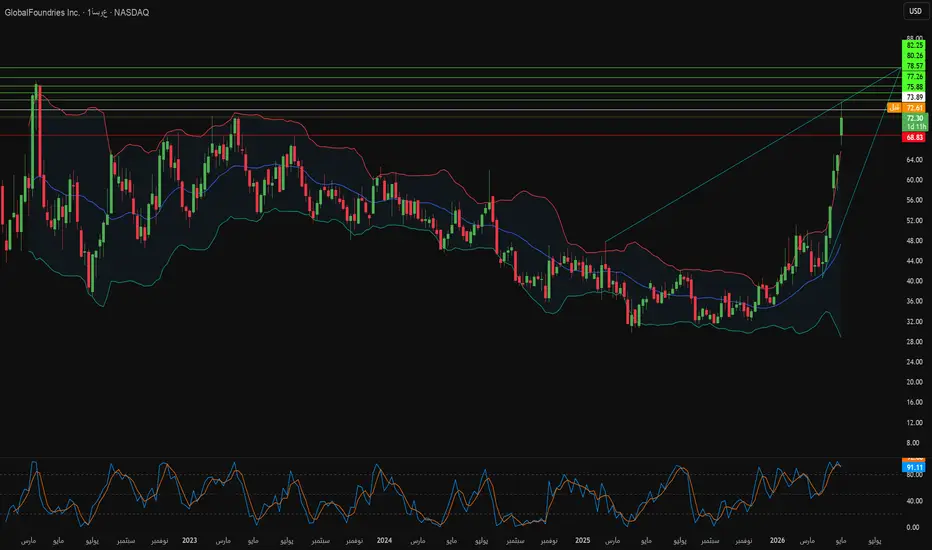Select the 78.57 green price label
This screenshot has width=932, height=550.
pyautogui.click(x=914, y=66)
